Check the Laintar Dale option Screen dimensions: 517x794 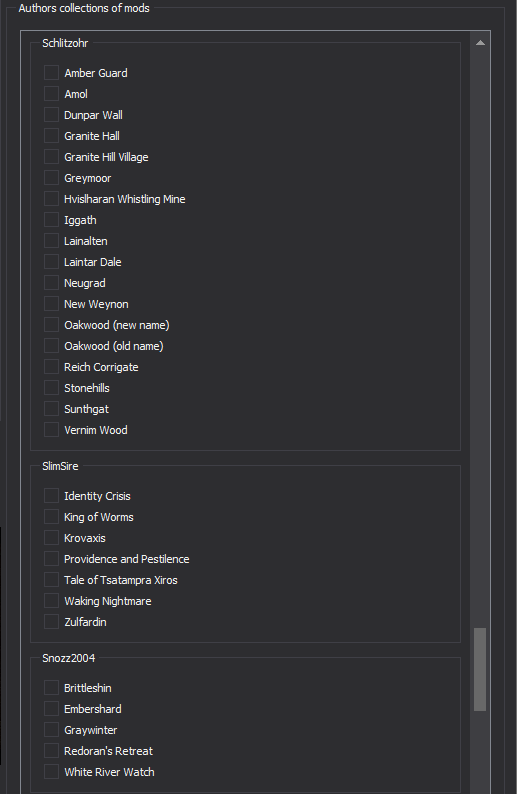(51, 262)
